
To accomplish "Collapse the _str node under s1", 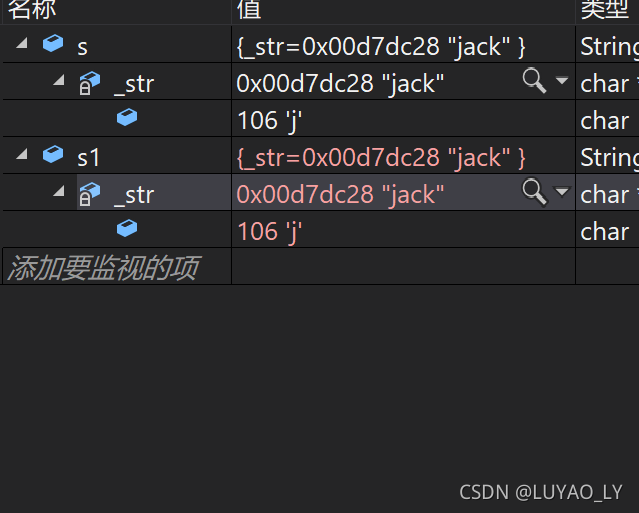I will 59,191.
